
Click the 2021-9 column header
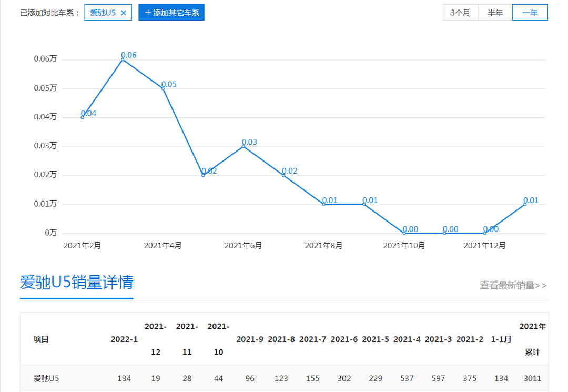[x=250, y=339]
